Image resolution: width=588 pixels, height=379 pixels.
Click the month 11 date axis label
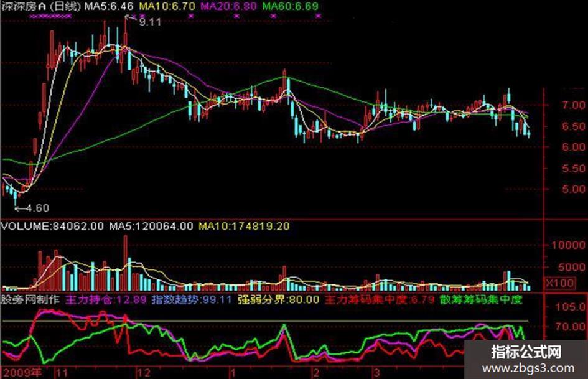pos(62,373)
